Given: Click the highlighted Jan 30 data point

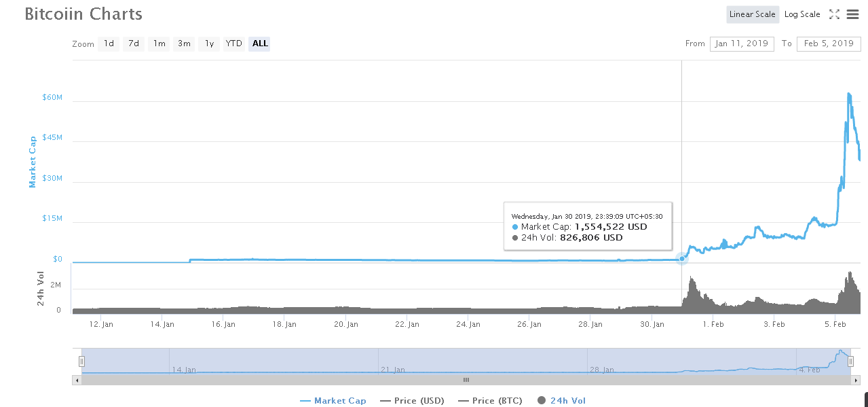Looking at the screenshot, I should tap(682, 259).
